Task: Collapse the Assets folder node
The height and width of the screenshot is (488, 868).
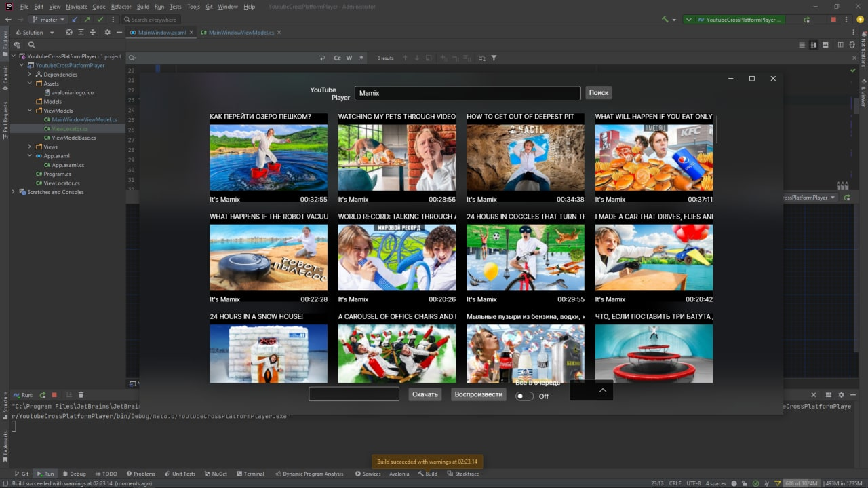Action: [30, 83]
